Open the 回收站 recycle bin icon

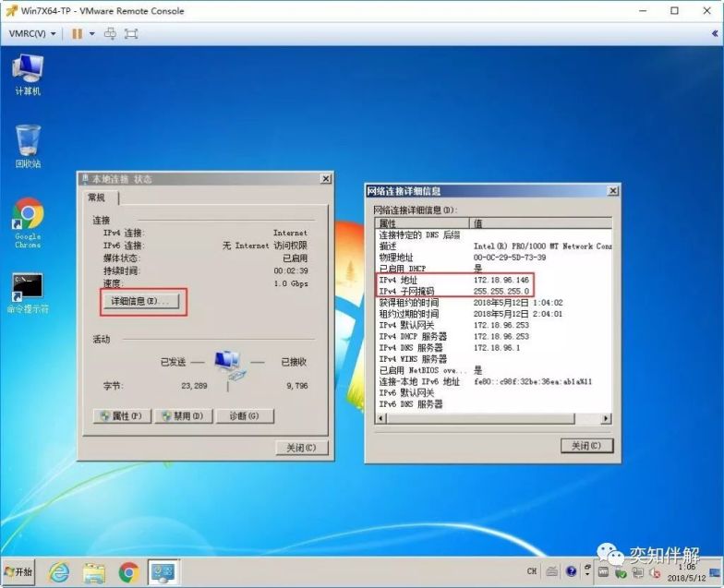pyautogui.click(x=28, y=146)
